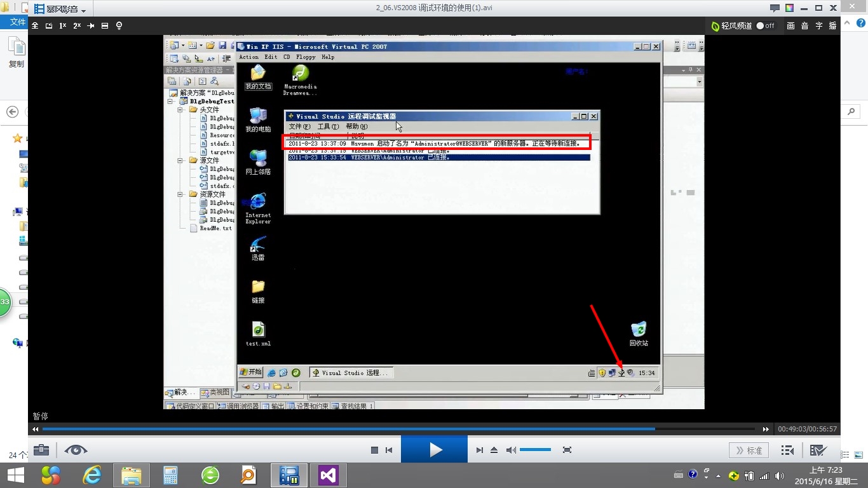Image resolution: width=868 pixels, height=488 pixels.
Task: Toggle the eye icon in player bar
Action: pos(76,450)
